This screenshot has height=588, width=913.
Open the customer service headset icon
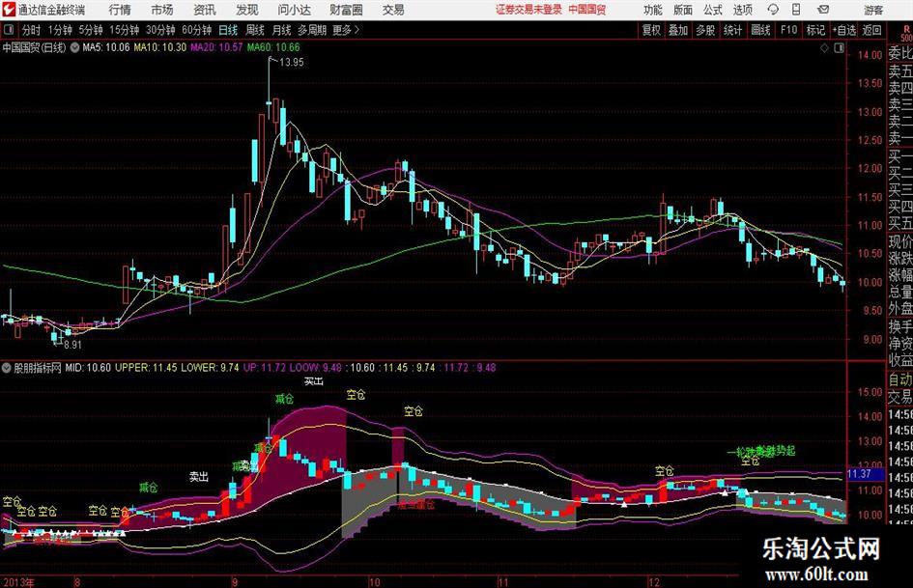[x=773, y=10]
